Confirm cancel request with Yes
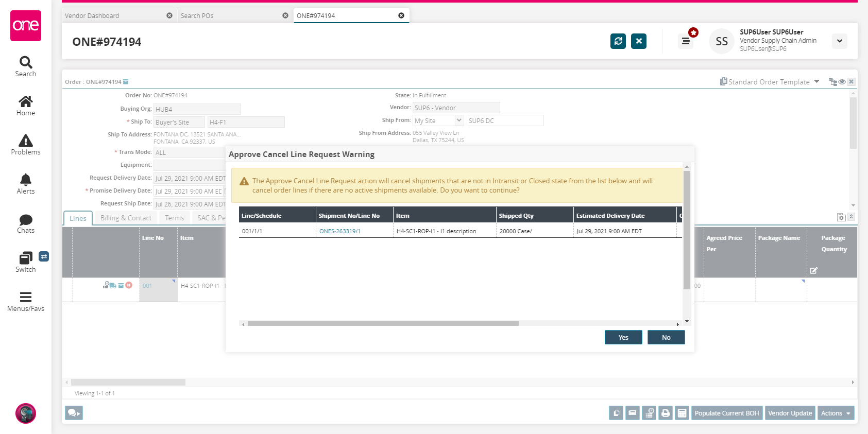868x434 pixels. click(623, 337)
